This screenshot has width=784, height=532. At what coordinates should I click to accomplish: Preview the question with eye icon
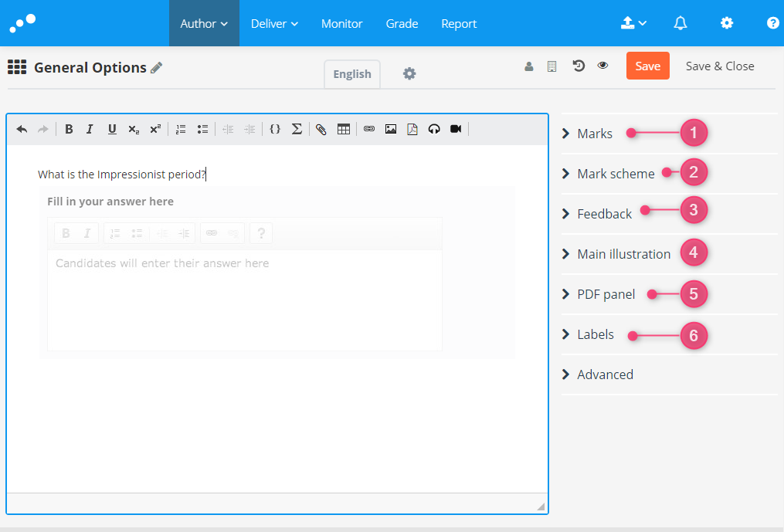click(x=603, y=66)
